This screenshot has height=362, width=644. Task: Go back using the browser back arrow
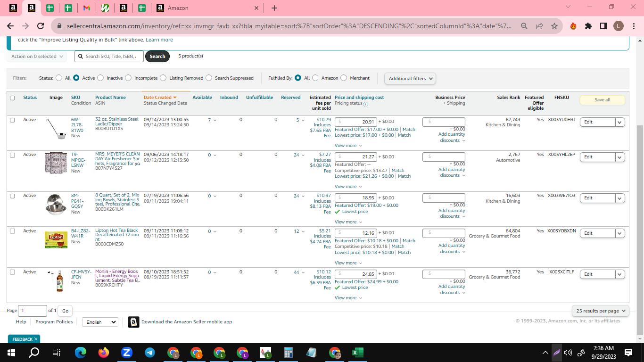pyautogui.click(x=10, y=26)
